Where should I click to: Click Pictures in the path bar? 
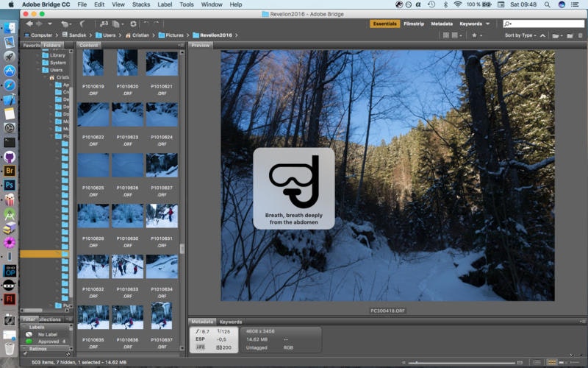tap(175, 35)
